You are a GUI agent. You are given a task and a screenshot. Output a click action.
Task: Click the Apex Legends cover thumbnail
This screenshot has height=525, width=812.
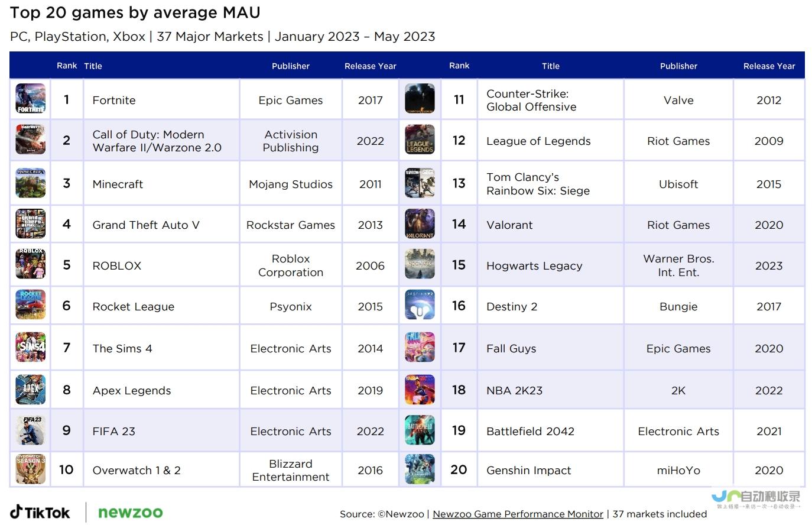pyautogui.click(x=31, y=389)
